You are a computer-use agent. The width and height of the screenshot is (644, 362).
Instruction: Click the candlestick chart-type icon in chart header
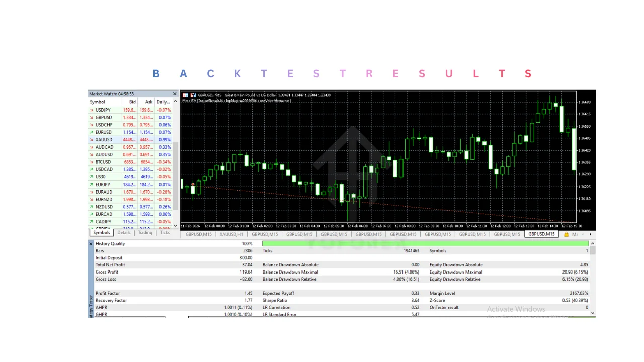(193, 95)
